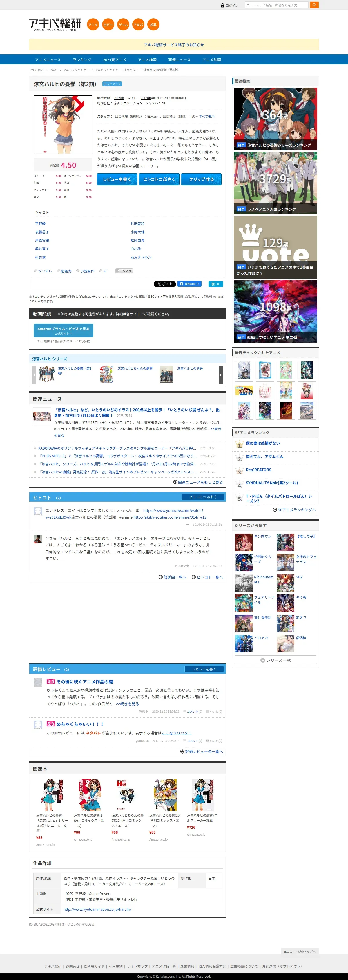Open the アニメ映画 nav tab

tap(212, 60)
